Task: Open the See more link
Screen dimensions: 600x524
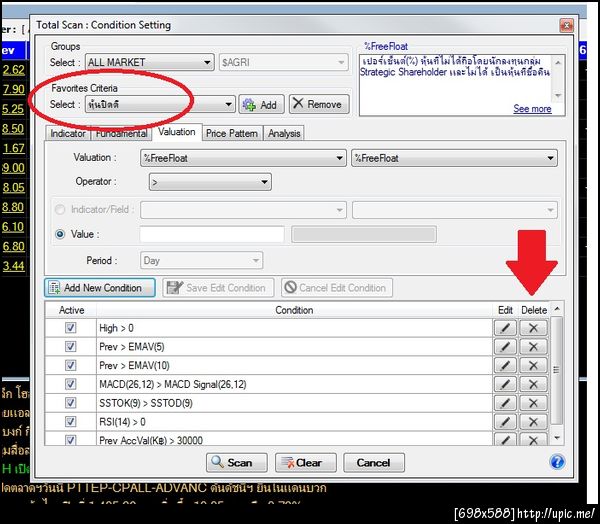Action: [x=532, y=109]
